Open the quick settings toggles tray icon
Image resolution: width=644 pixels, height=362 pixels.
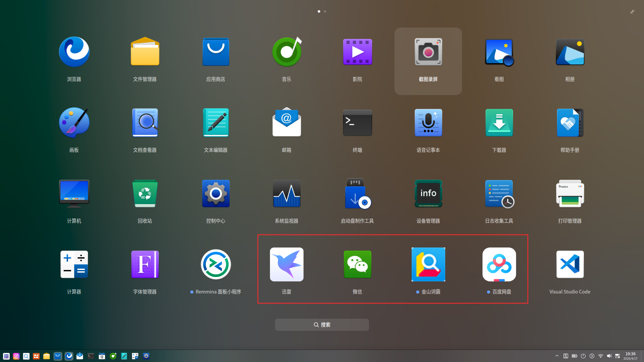click(617, 356)
